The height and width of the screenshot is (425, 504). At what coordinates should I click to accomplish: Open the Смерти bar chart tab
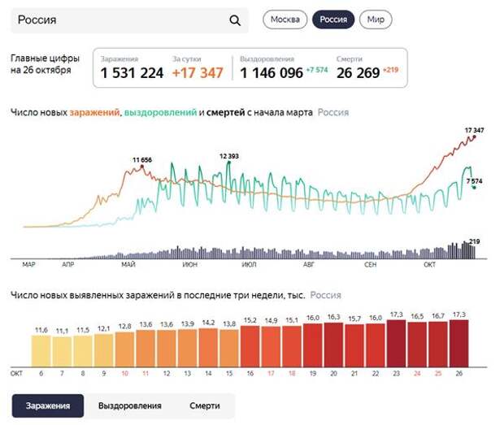204,405
